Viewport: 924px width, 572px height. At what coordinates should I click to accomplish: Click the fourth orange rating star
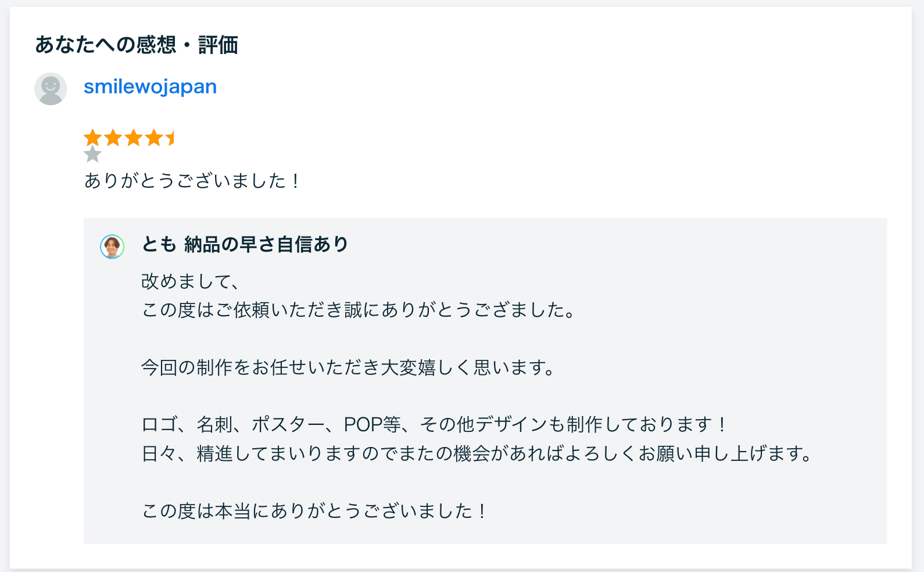pos(155,137)
